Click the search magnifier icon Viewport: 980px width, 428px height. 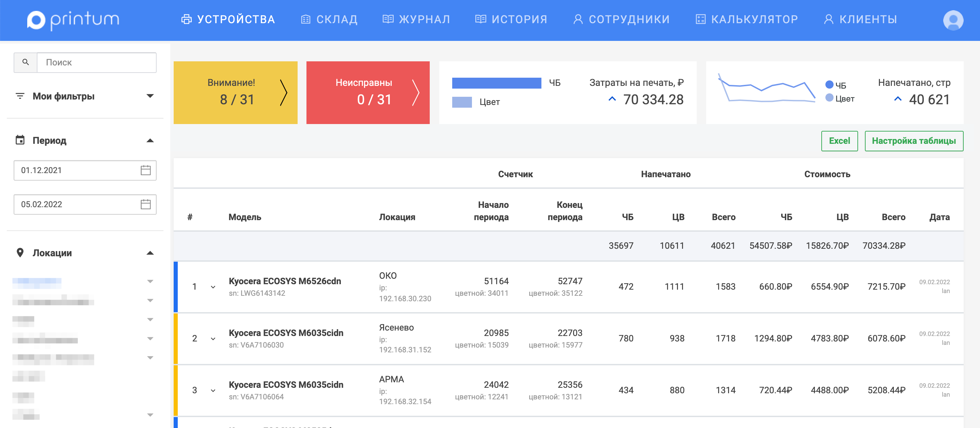(26, 62)
